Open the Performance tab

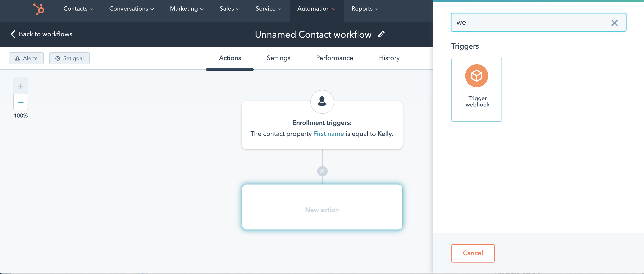click(x=334, y=58)
